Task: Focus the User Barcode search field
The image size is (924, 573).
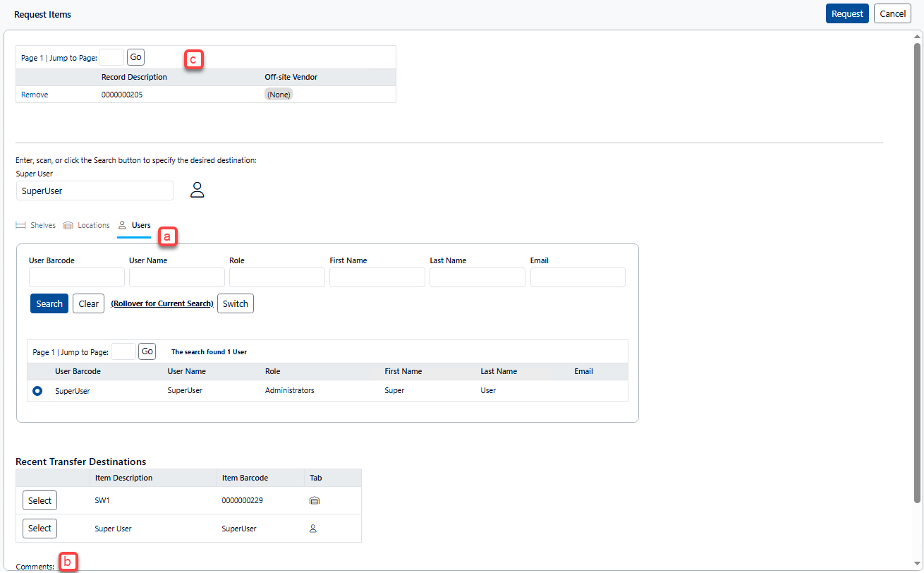Action: pos(77,277)
